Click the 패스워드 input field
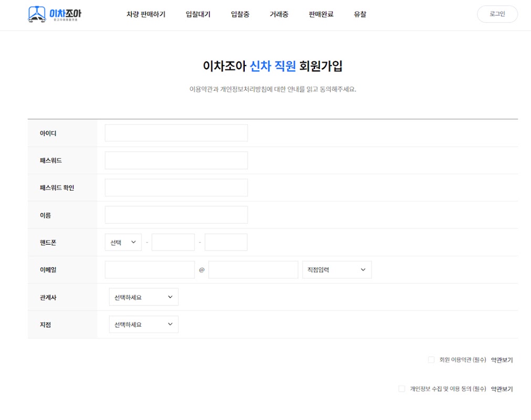 176,161
